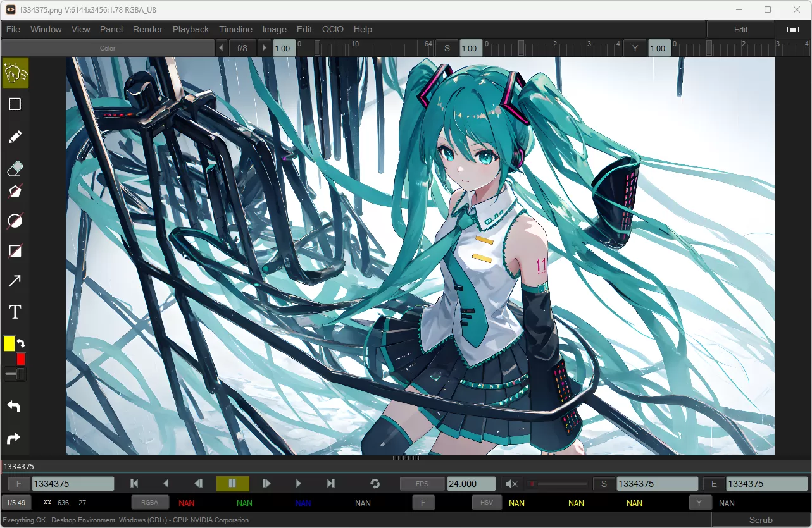Click the f/8 exposure button

tap(242, 47)
